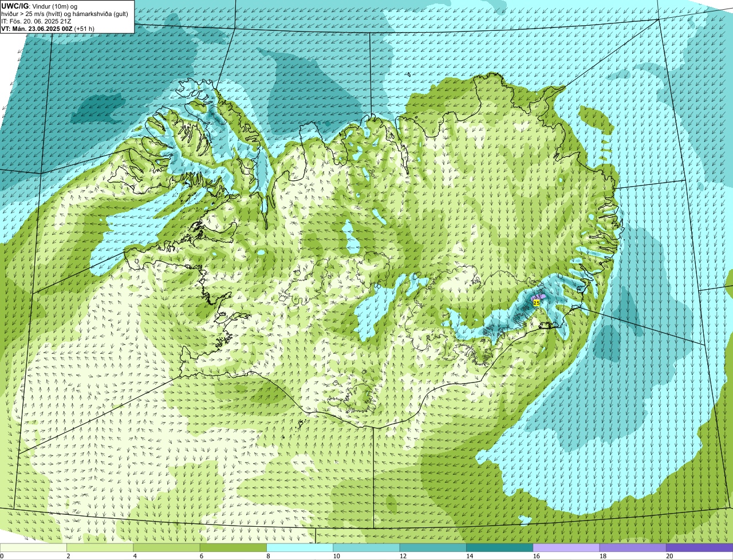Click the 8–10 light cyan legend color segment
This screenshot has width=733, height=560.
click(299, 547)
